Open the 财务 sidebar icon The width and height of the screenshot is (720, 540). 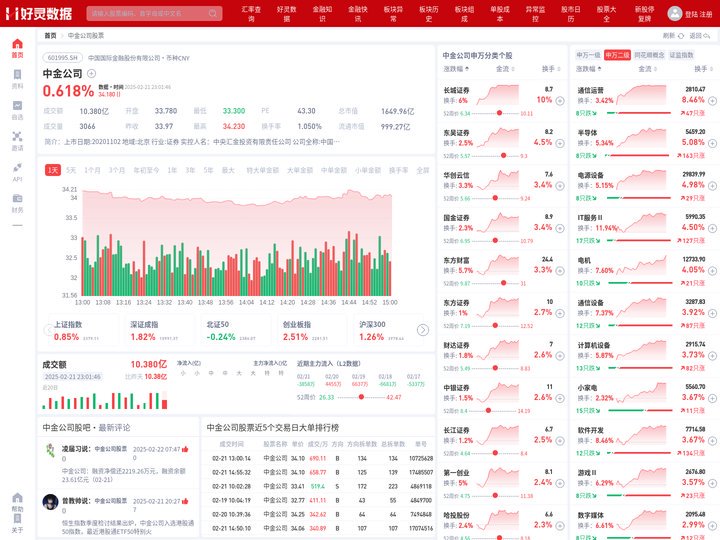tap(17, 203)
